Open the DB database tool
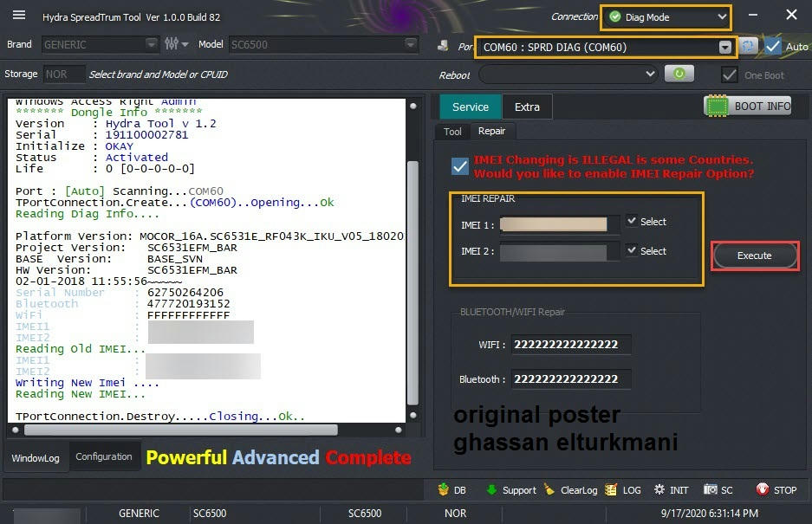The image size is (812, 524). (452, 490)
